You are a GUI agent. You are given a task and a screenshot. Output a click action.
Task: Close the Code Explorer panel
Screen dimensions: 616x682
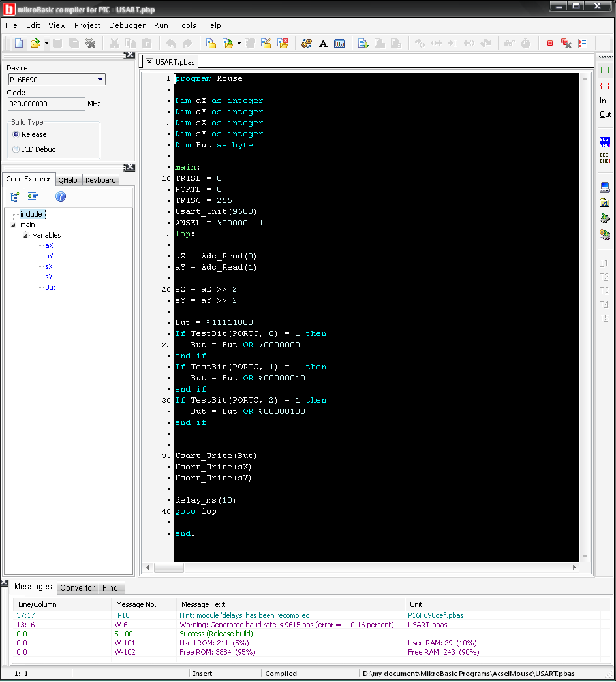[x=131, y=168]
